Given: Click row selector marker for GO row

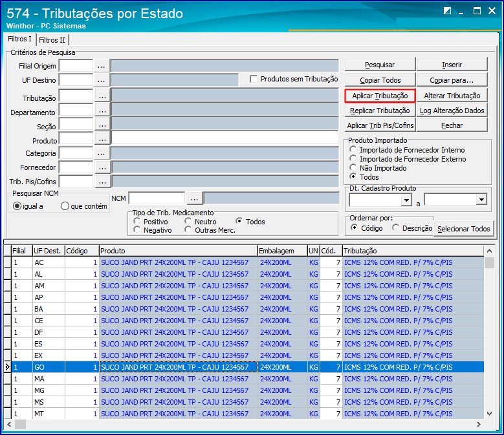Looking at the screenshot, I should point(7,367).
